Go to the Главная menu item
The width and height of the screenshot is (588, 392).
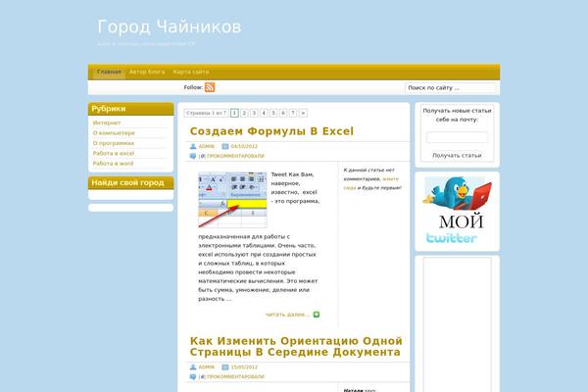coord(109,72)
